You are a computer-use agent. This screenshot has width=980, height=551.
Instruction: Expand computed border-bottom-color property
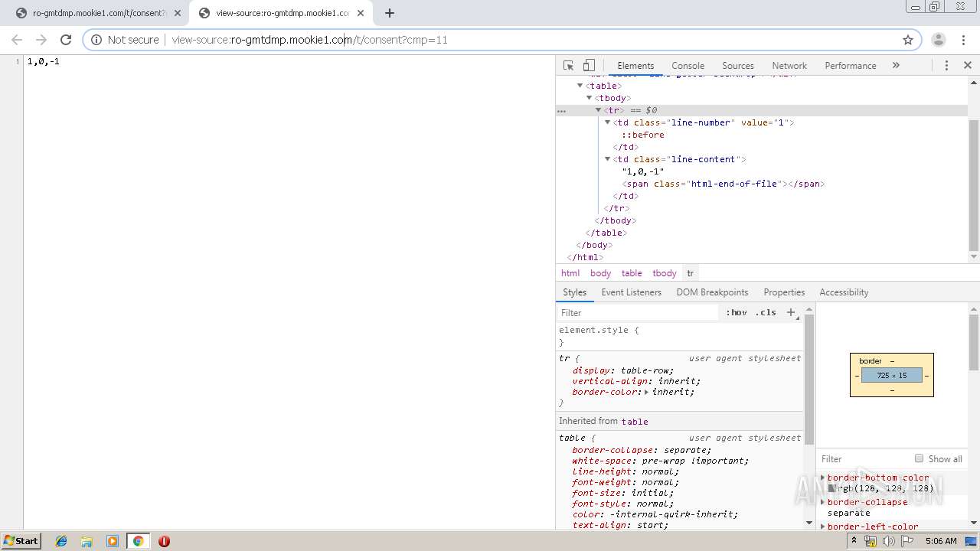tap(823, 478)
